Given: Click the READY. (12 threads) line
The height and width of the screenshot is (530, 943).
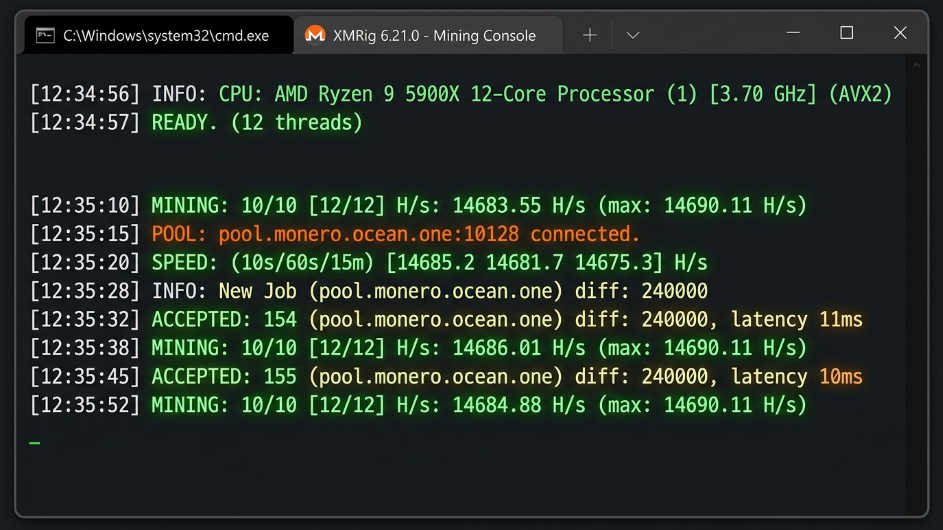Looking at the screenshot, I should click(196, 123).
